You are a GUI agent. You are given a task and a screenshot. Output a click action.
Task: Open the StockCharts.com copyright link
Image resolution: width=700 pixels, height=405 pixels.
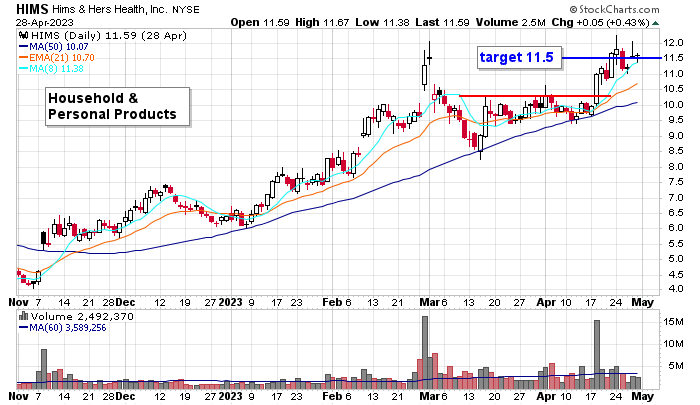click(614, 9)
